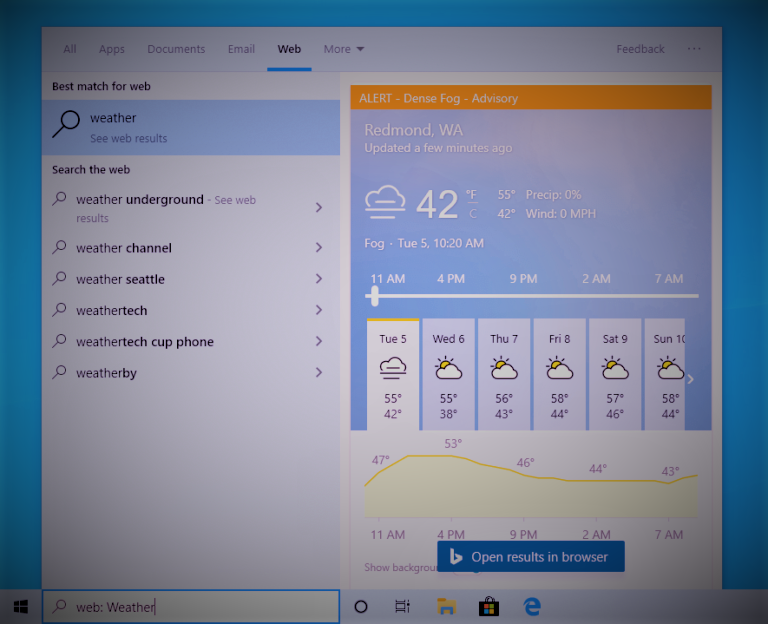Click Thu 7 partly sunny icon
This screenshot has height=624, width=768.
(504, 368)
